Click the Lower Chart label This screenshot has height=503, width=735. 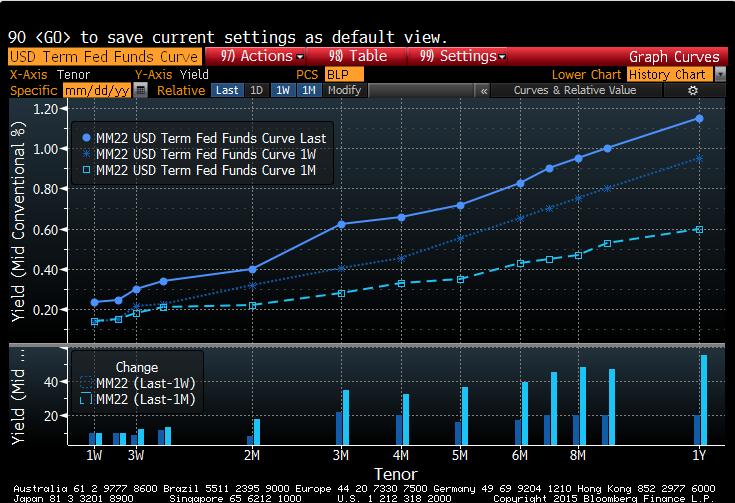coord(586,75)
